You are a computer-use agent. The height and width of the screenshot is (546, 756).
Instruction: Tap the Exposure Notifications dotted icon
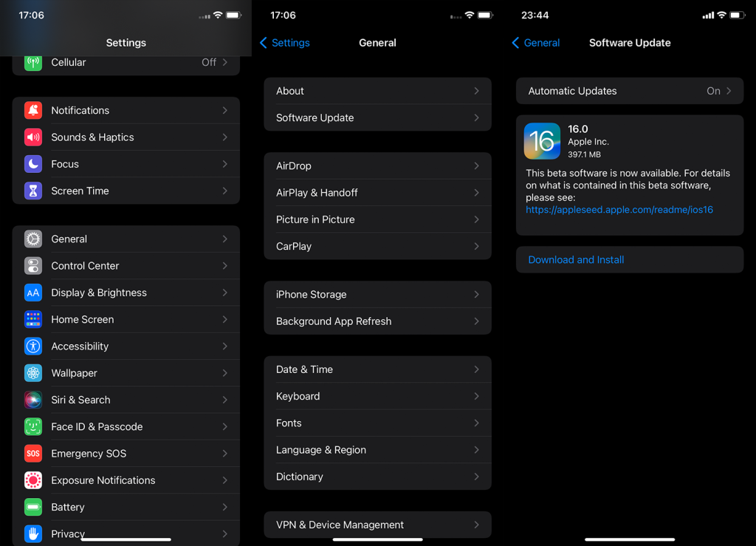pyautogui.click(x=32, y=480)
